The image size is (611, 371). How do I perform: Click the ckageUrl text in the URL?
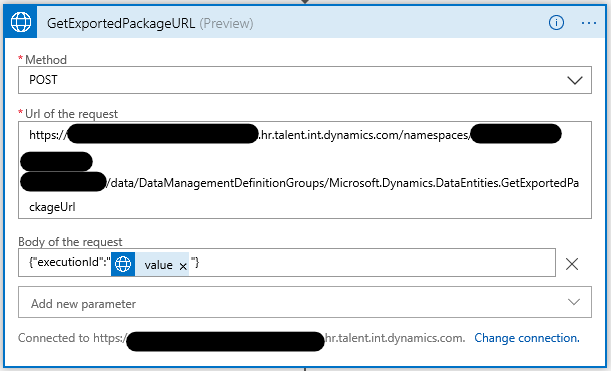(52, 207)
